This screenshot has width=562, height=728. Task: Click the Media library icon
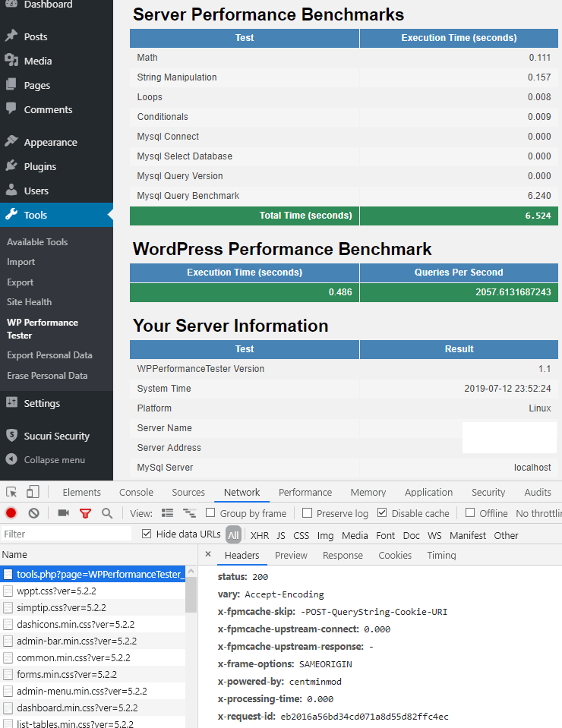(x=11, y=61)
